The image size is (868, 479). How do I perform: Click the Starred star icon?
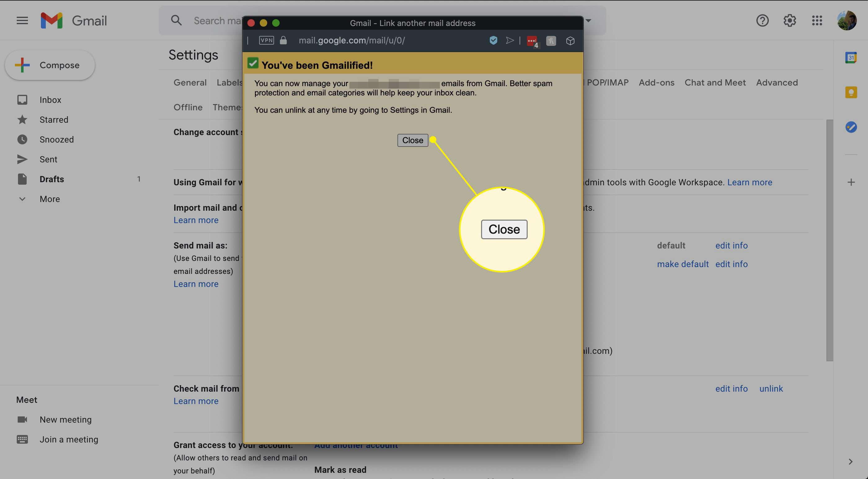pyautogui.click(x=22, y=120)
